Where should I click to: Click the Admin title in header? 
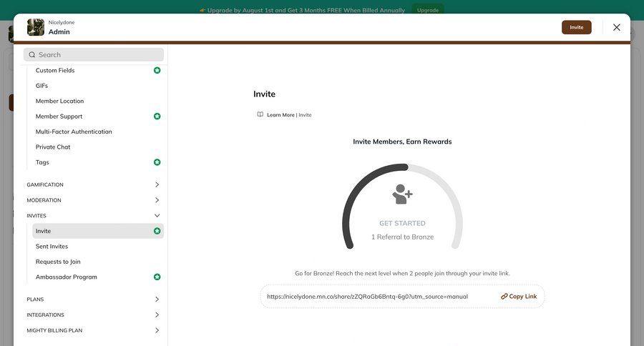click(59, 31)
